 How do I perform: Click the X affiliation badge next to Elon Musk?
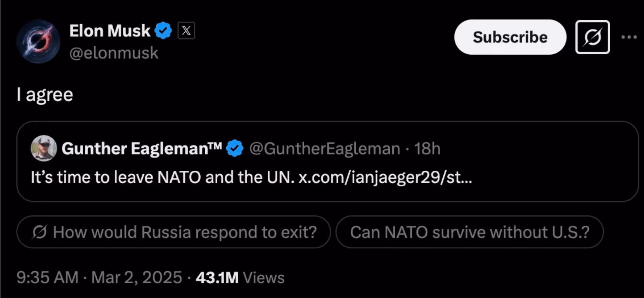[186, 31]
